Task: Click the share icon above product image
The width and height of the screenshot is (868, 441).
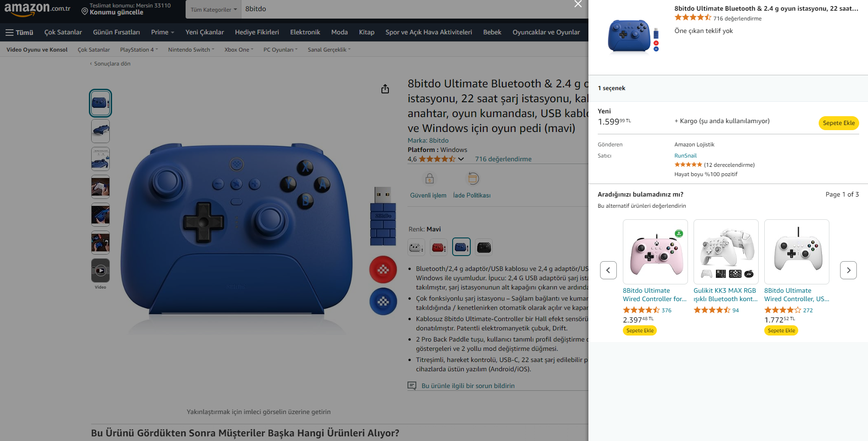Action: pos(385,89)
